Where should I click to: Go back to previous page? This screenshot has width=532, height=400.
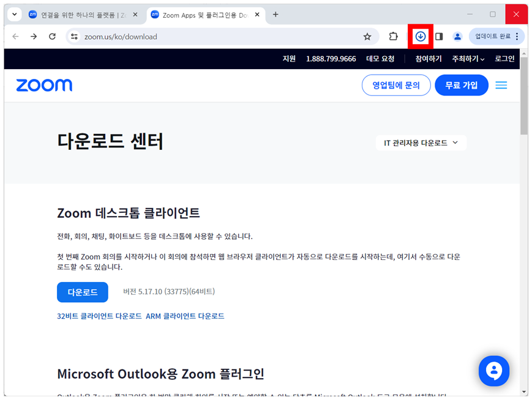point(15,36)
